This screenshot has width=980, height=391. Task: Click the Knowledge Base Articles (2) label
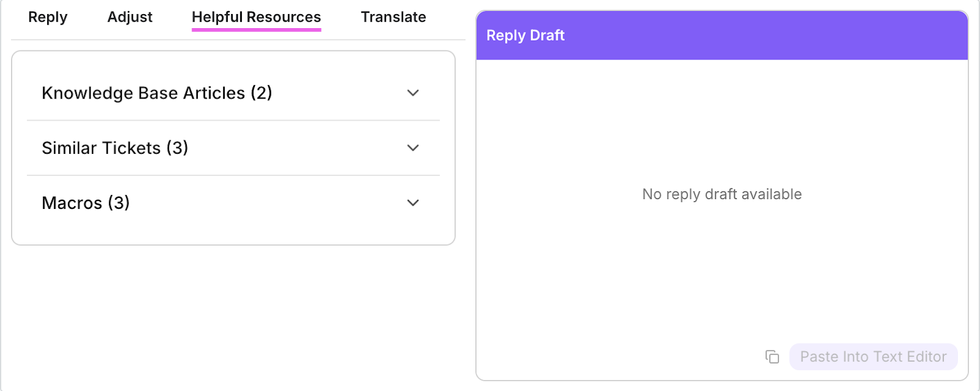click(157, 93)
